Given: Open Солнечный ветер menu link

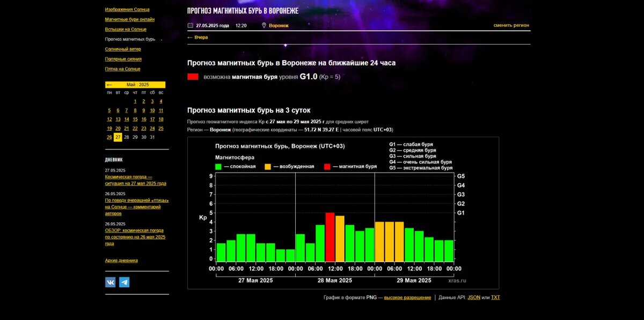Looking at the screenshot, I should [x=123, y=49].
